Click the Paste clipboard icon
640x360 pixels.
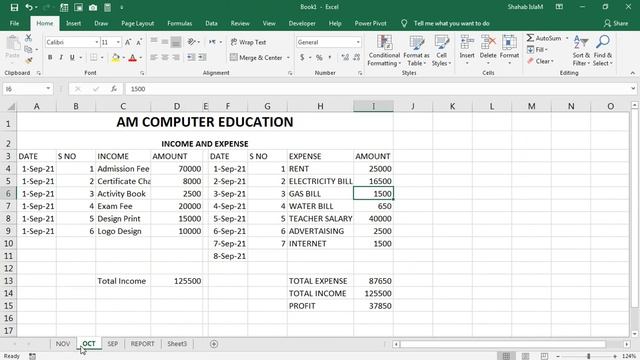tap(13, 43)
